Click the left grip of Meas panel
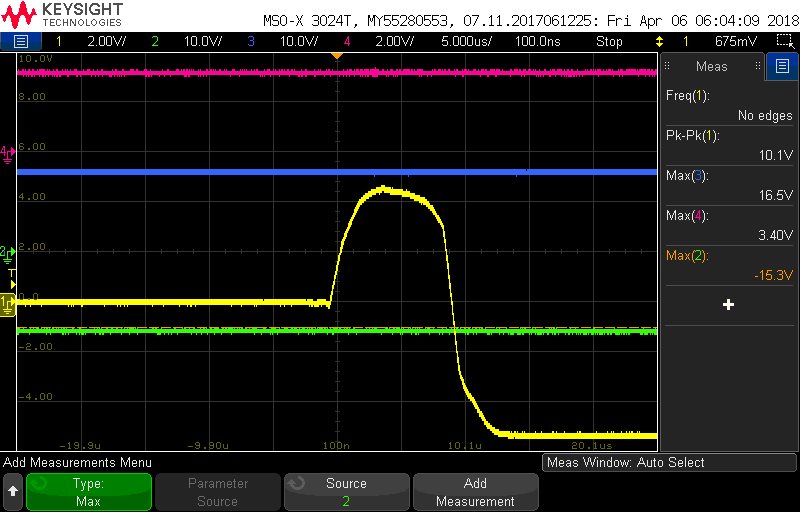 [667, 66]
